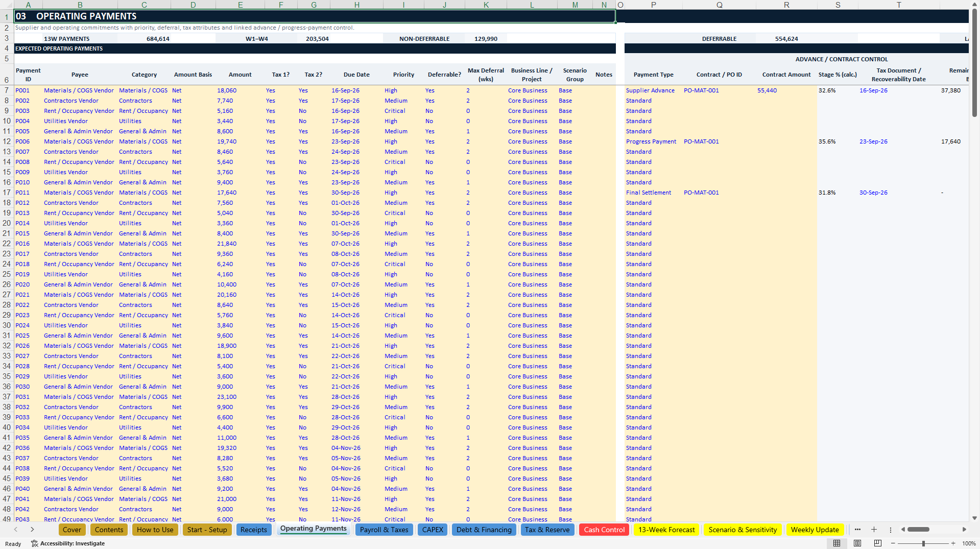Click vertical scrollbar down arrow
The height and width of the screenshot is (549, 980).
point(974,518)
